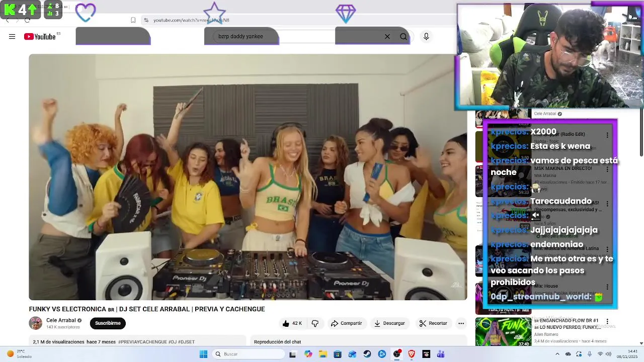Open Microsoft Store from the taskbar
The width and height of the screenshot is (644, 362).
pyautogui.click(x=338, y=354)
